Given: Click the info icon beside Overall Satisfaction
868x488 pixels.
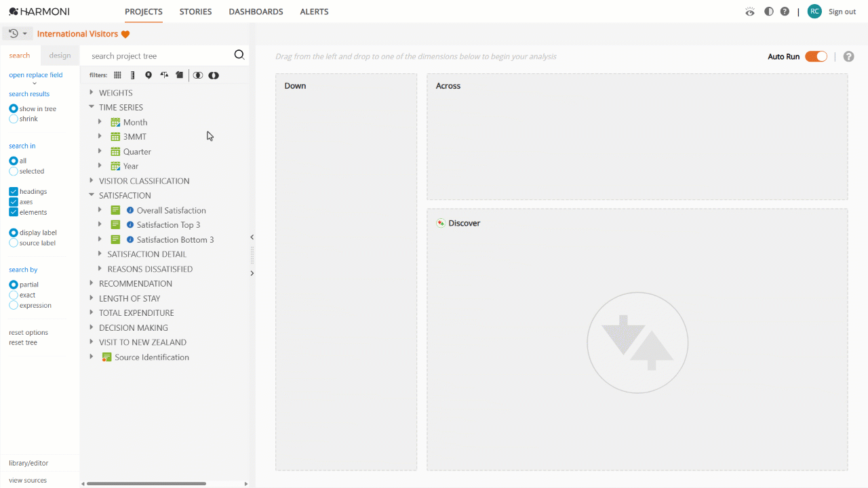Looking at the screenshot, I should (130, 210).
